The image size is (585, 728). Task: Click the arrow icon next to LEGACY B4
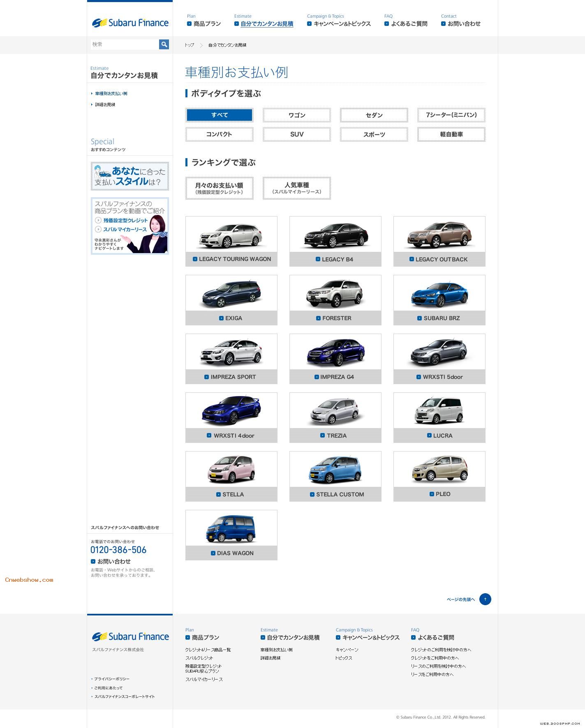[x=318, y=259]
